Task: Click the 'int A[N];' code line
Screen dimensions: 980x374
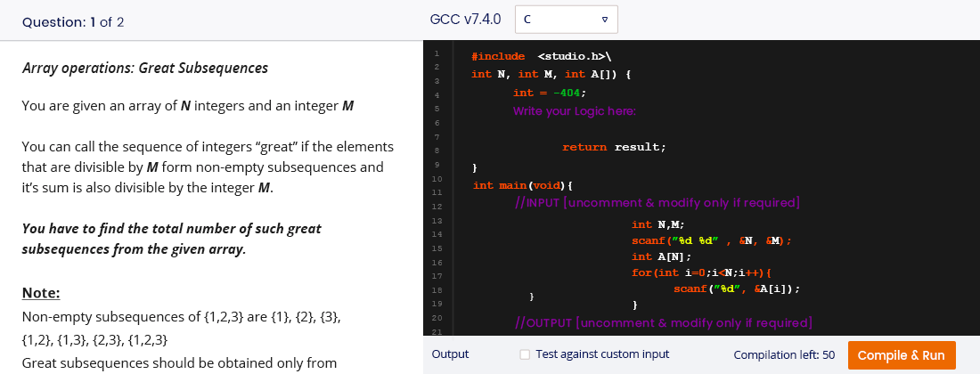Action: 662,256
